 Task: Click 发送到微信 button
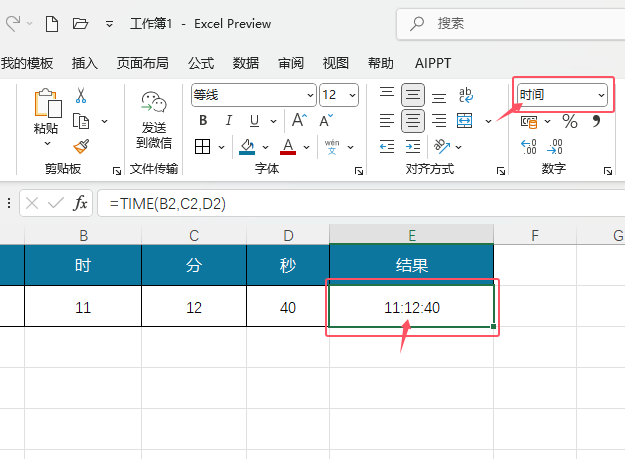(x=154, y=120)
